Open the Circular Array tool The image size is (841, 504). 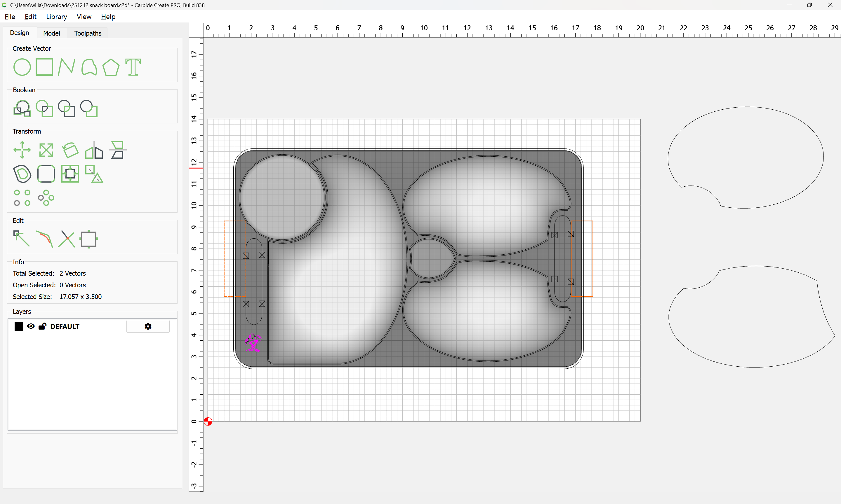coord(46,198)
